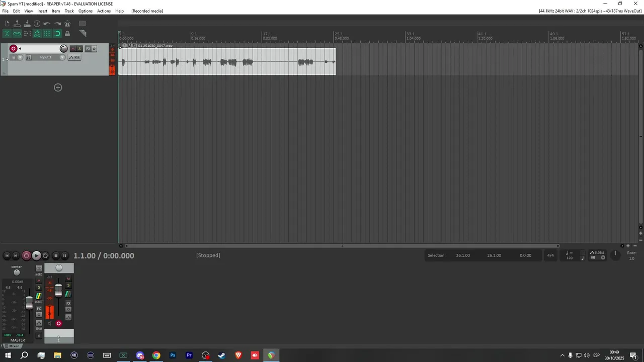Open the input FX button on track 1
The width and height of the screenshot is (644, 362).
pyautogui.click(x=29, y=57)
